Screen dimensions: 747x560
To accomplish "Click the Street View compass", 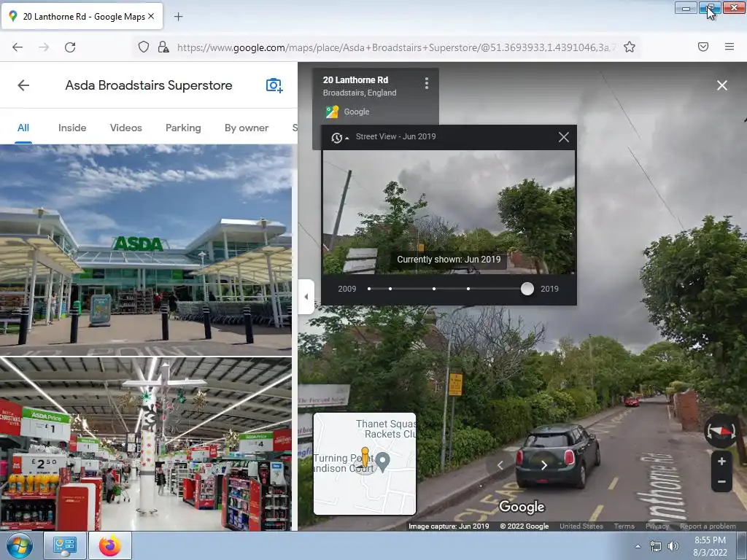I will click(x=721, y=431).
